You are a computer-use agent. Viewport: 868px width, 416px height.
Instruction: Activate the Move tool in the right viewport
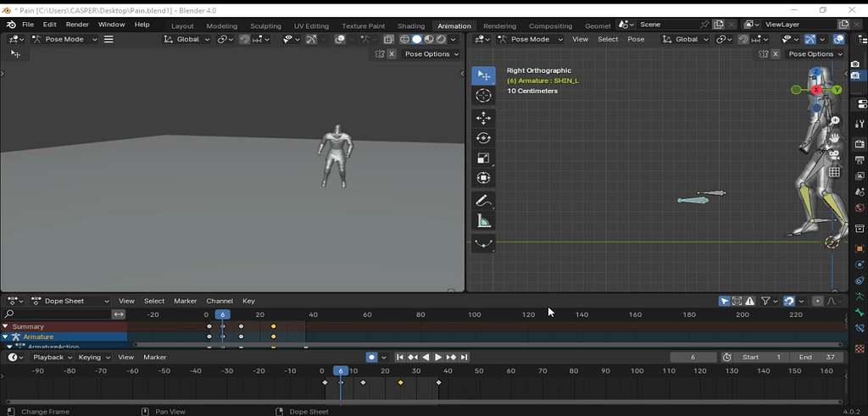tap(483, 118)
